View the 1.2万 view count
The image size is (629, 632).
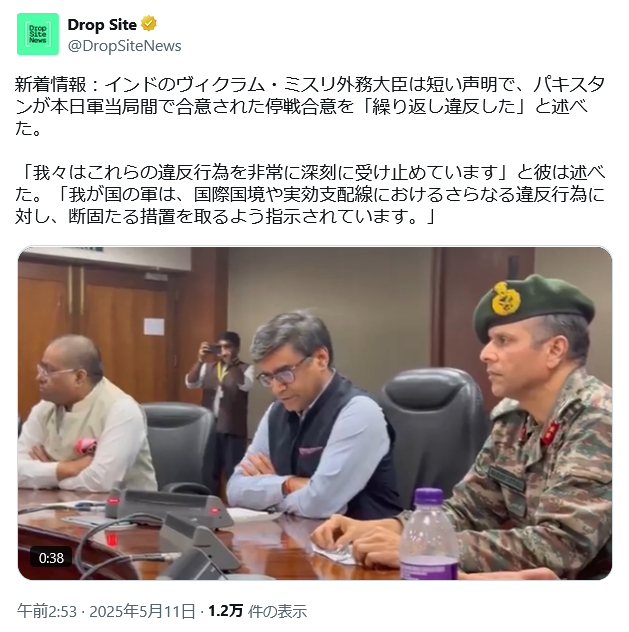coord(225,611)
